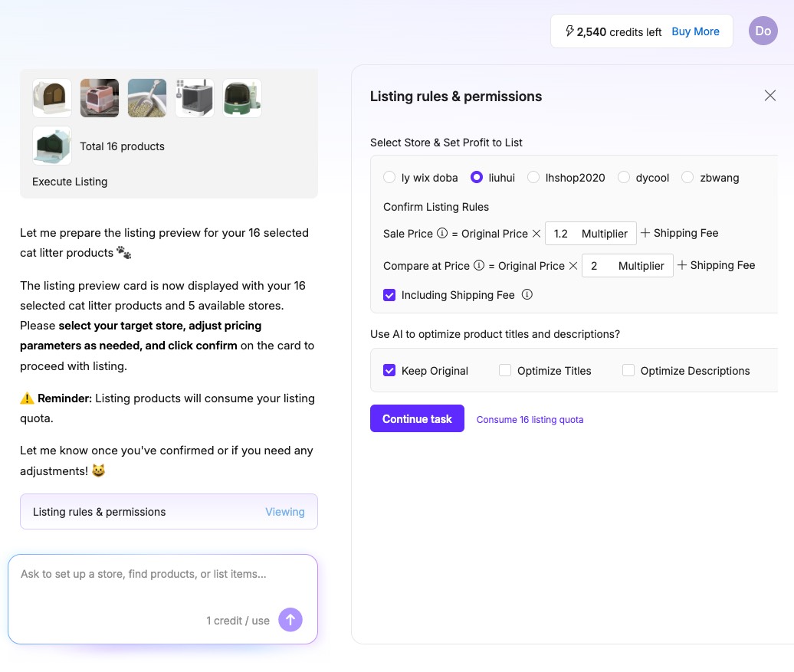Open the Do user avatar menu
Screen dimensions: 794x672
point(763,31)
